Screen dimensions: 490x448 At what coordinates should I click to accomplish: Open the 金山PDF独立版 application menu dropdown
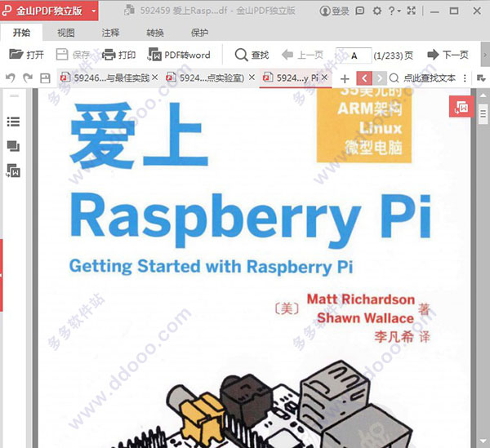click(93, 11)
